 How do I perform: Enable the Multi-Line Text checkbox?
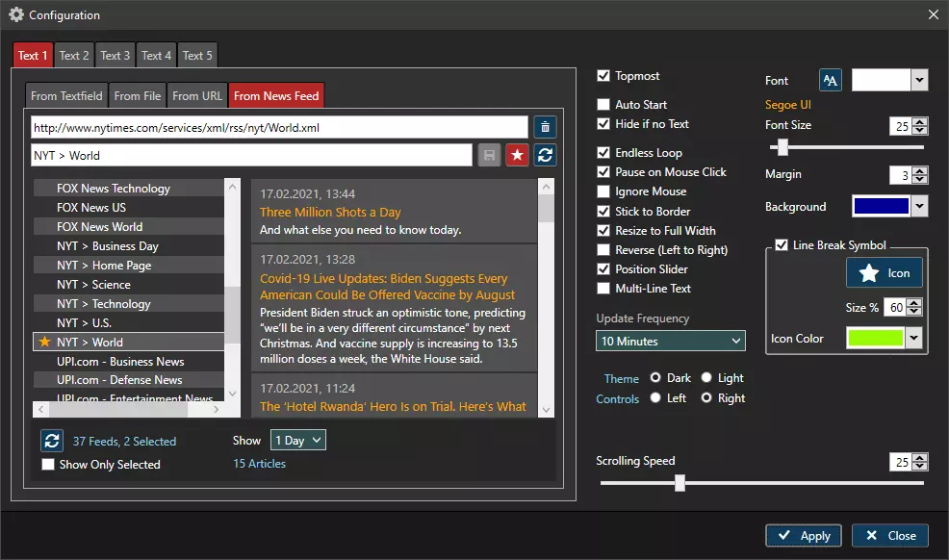pyautogui.click(x=603, y=289)
